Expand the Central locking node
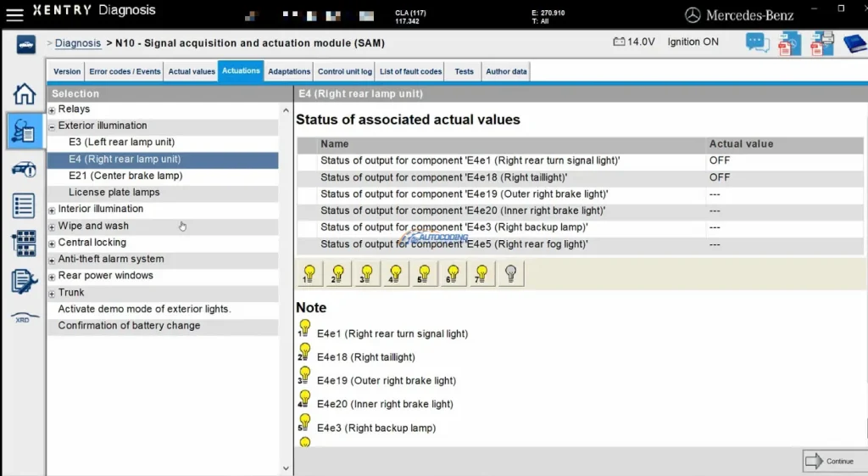 point(53,244)
